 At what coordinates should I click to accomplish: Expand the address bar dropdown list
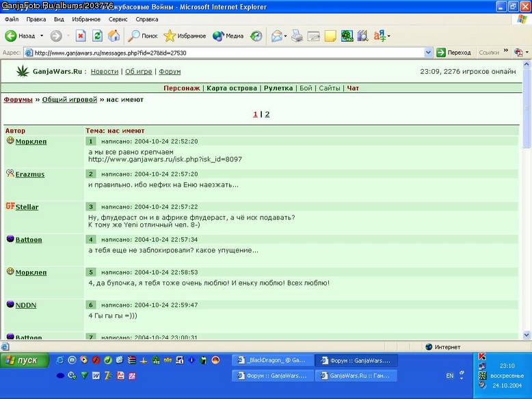(x=428, y=53)
